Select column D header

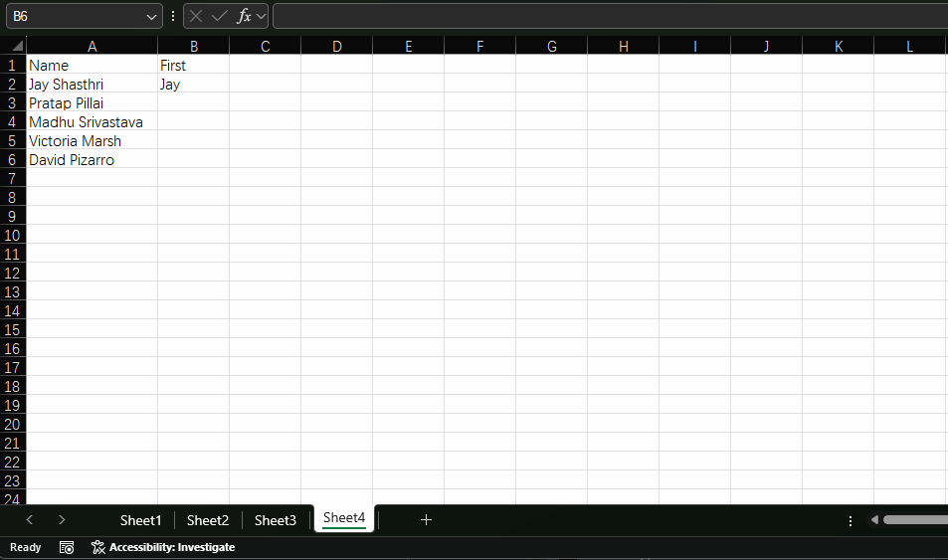(337, 47)
